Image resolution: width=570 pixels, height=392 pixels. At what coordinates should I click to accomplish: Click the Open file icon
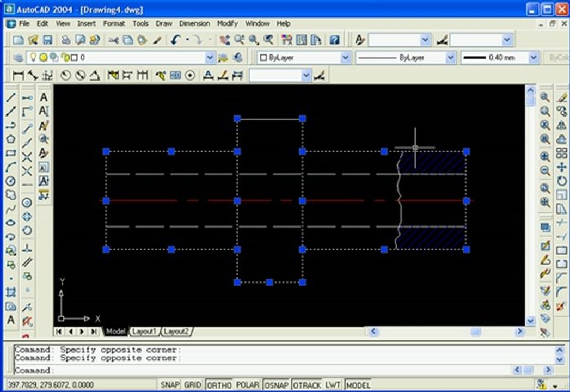[x=33, y=40]
